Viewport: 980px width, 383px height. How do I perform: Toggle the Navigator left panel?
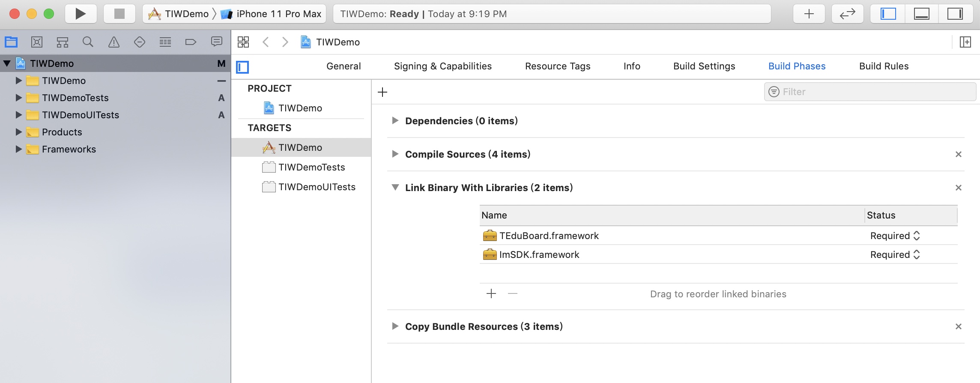click(x=888, y=14)
